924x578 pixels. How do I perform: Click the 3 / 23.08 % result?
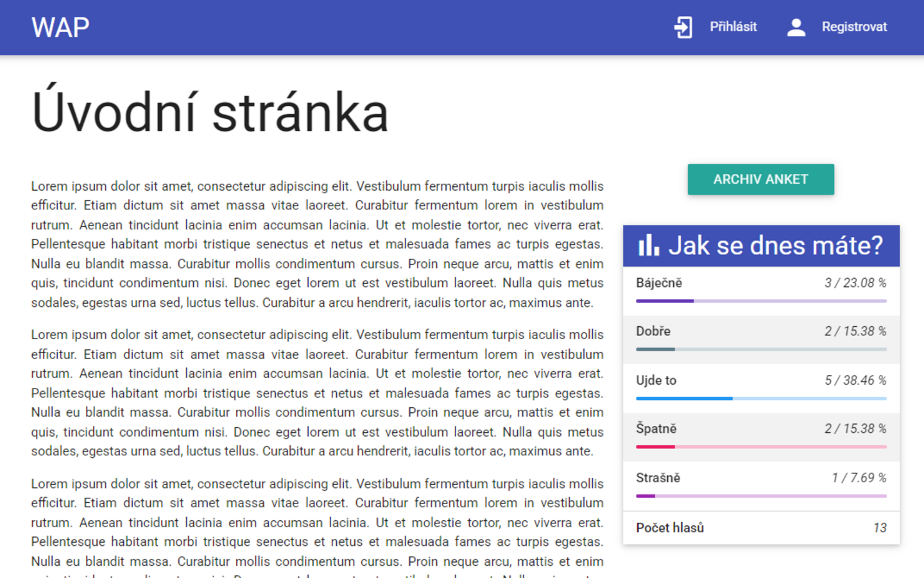[x=855, y=283]
